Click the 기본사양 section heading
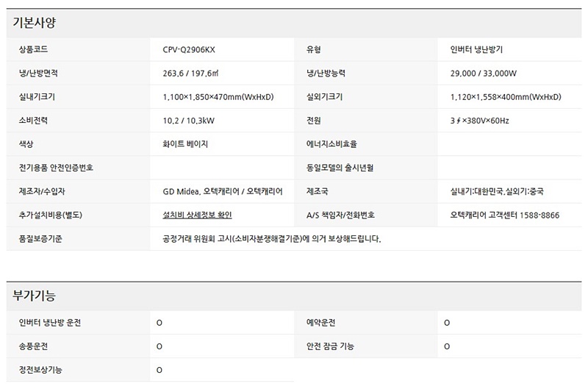Image resolution: width=588 pixels, height=392 pixels. coord(35,23)
